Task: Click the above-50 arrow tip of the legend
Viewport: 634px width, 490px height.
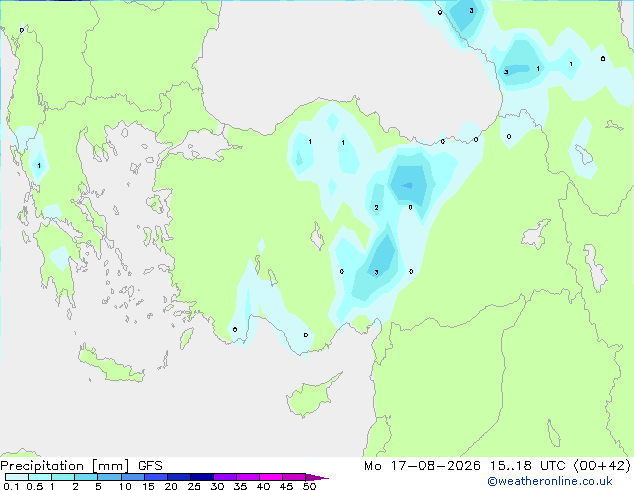Action: [317, 477]
